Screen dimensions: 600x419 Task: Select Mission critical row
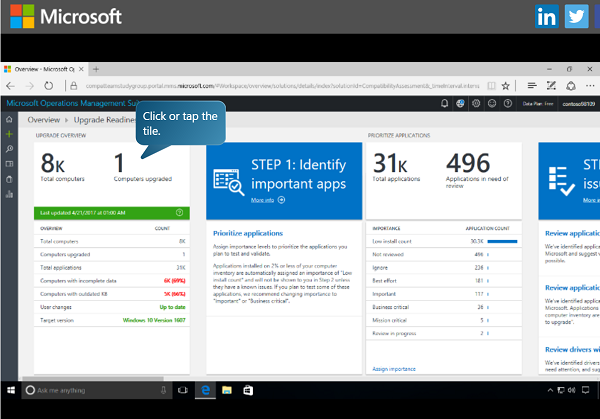[x=444, y=320]
